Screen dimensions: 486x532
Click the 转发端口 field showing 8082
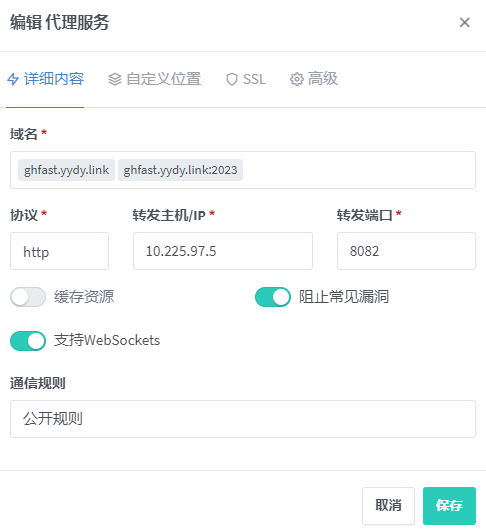pyautogui.click(x=406, y=251)
